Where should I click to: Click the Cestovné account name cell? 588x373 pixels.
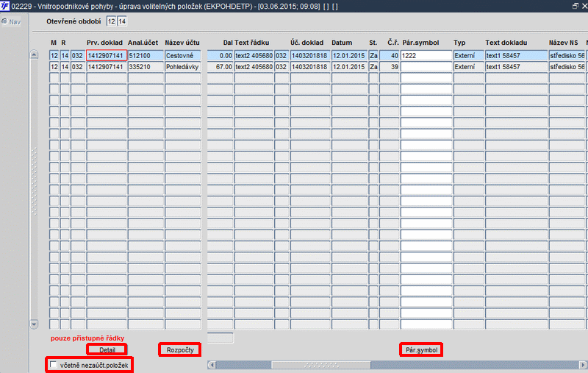click(183, 55)
